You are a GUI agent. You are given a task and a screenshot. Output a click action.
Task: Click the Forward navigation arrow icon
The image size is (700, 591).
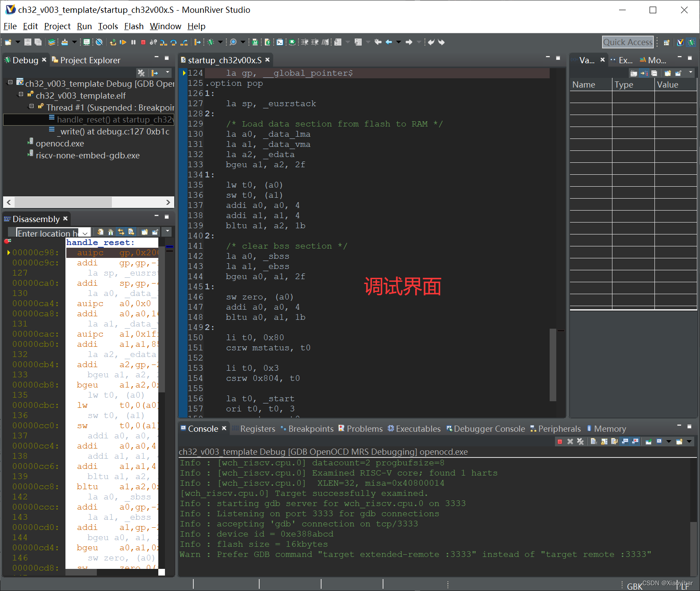[409, 42]
